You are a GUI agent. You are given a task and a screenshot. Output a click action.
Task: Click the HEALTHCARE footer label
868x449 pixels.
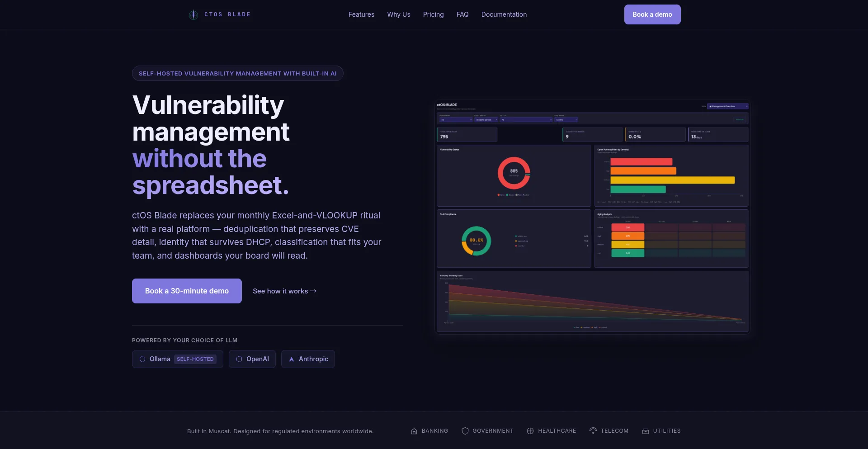[557, 431]
